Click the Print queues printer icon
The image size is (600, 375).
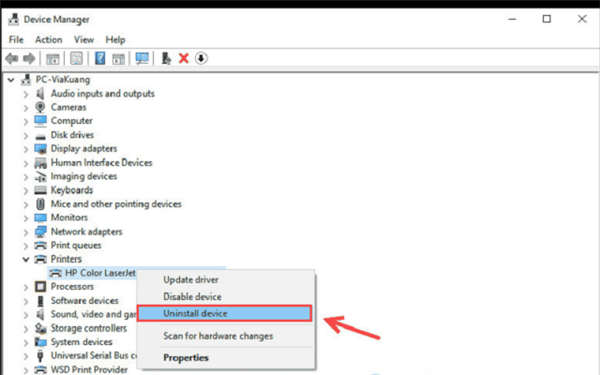point(40,245)
